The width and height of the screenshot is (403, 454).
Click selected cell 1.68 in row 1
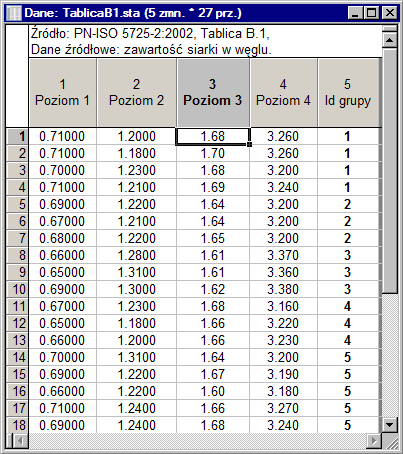tap(213, 136)
